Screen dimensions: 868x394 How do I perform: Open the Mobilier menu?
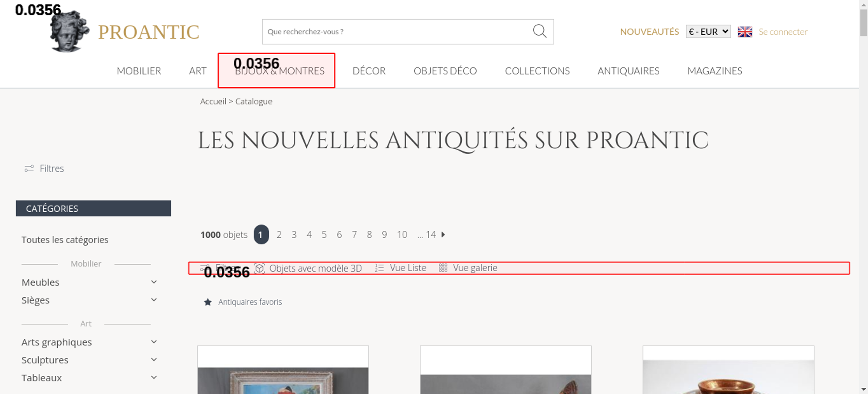(x=139, y=71)
